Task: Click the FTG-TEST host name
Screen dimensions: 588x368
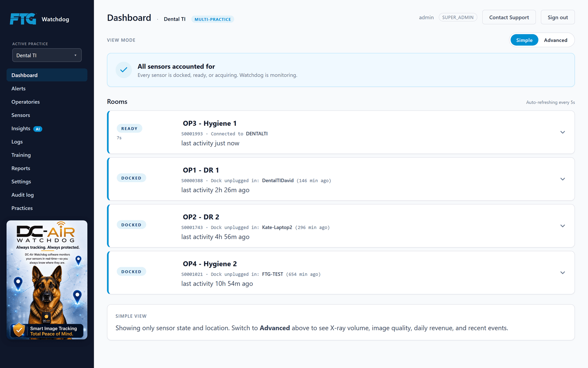Action: [x=272, y=274]
